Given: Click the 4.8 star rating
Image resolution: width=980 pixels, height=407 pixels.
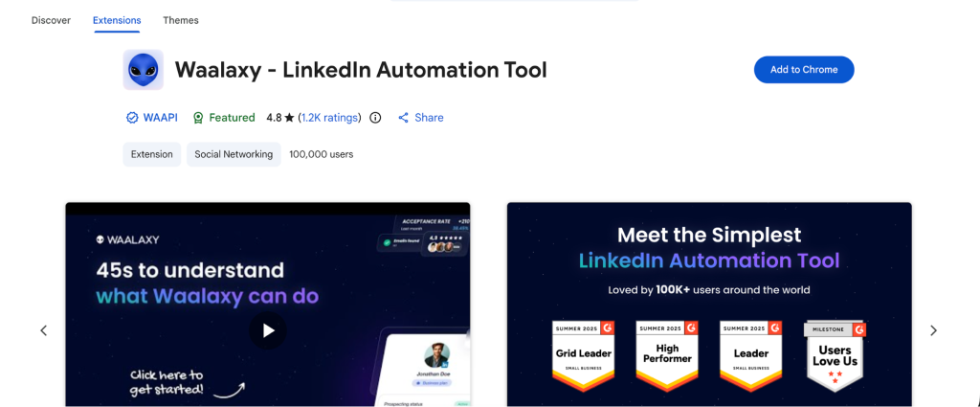Looking at the screenshot, I should click(x=280, y=118).
